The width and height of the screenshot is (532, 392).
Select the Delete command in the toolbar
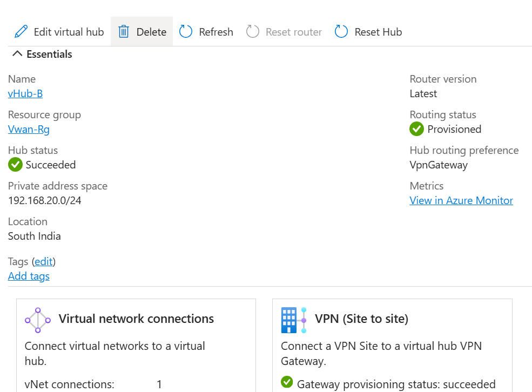coord(151,31)
